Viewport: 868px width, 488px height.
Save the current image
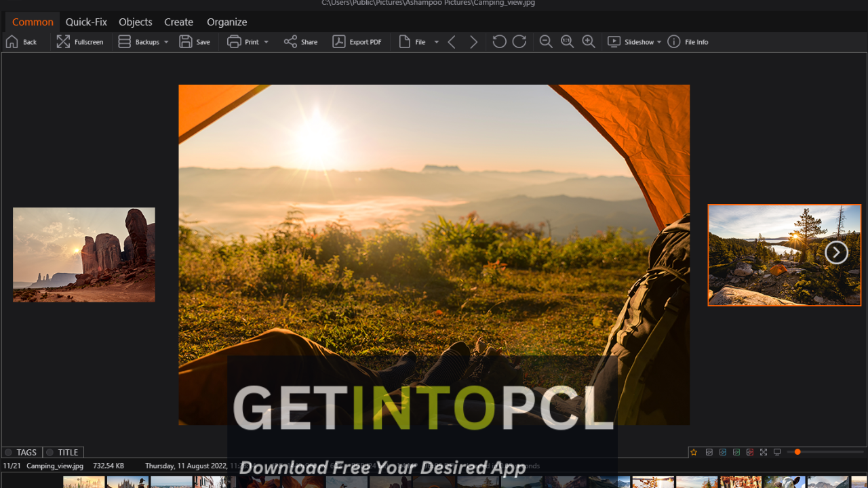pos(195,42)
